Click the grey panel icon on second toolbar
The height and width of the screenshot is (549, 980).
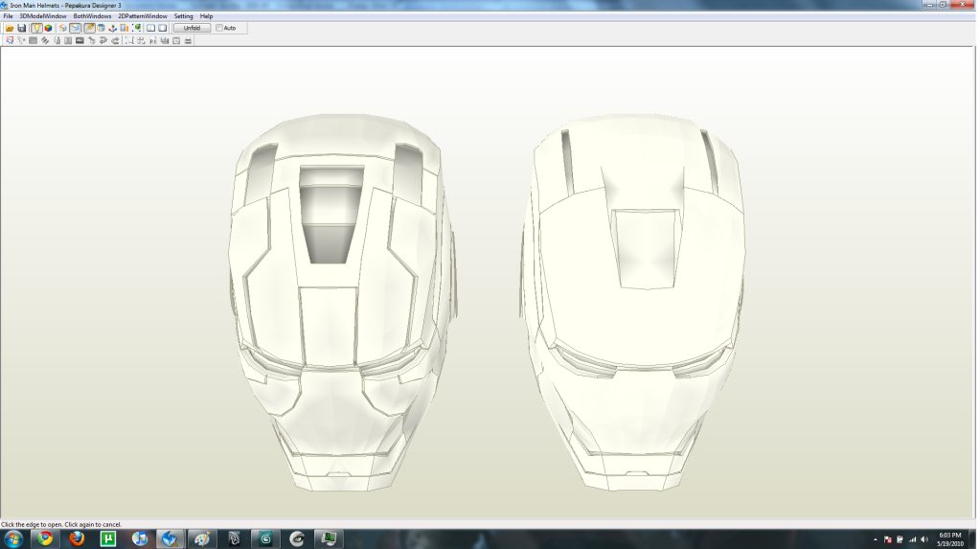tap(34, 40)
